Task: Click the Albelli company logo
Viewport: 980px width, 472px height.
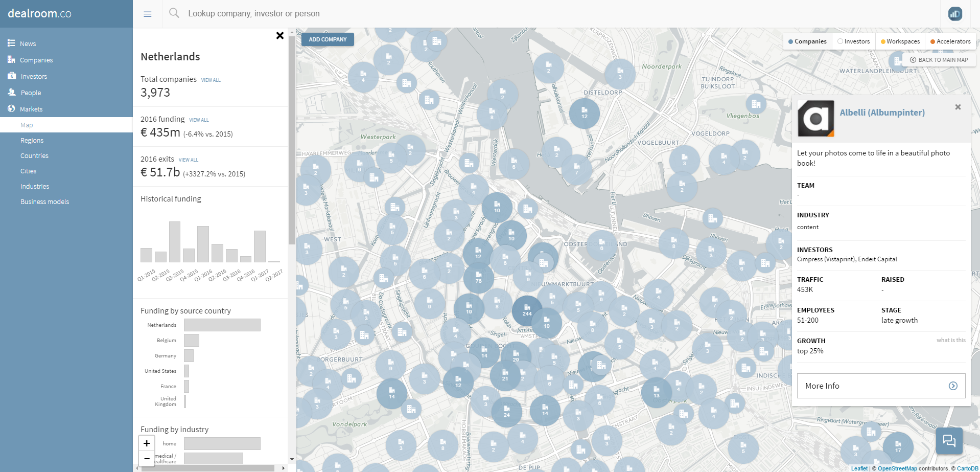Action: [816, 118]
